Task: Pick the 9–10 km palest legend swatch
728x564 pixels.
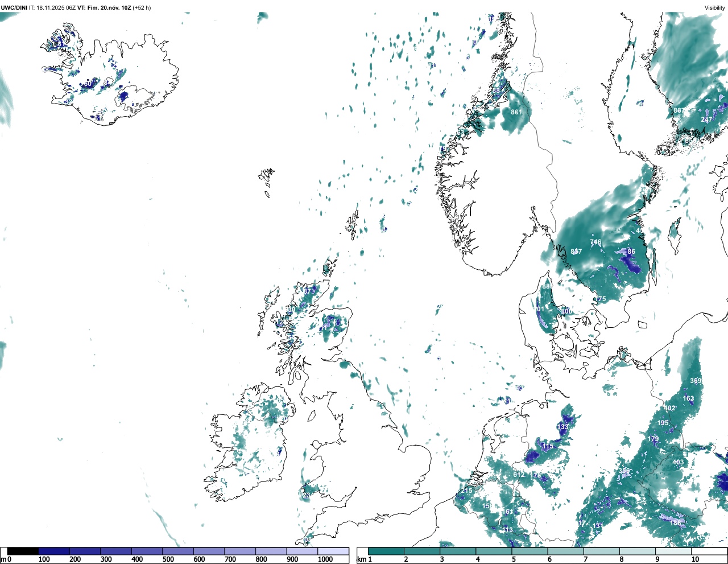Action: pyautogui.click(x=673, y=551)
